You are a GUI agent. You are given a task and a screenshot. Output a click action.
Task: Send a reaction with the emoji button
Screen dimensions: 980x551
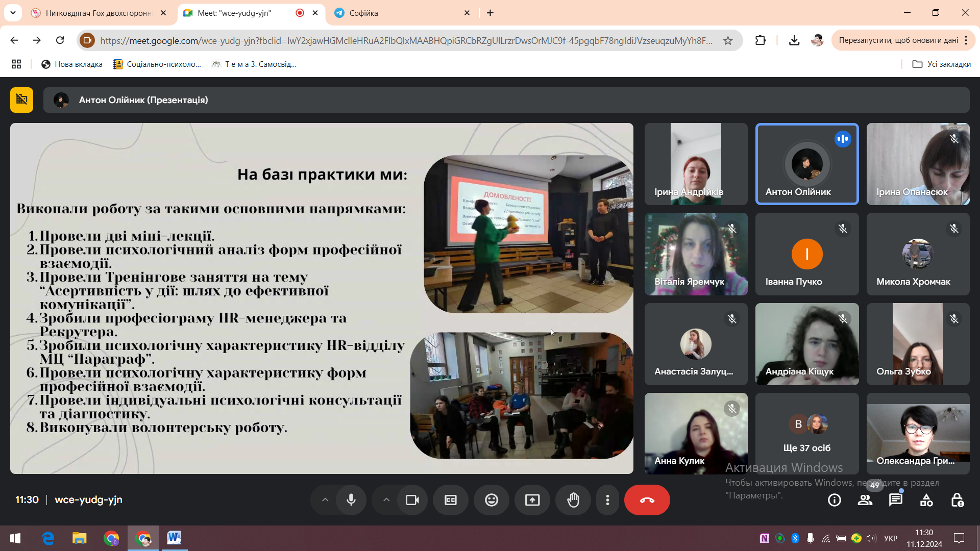(491, 500)
